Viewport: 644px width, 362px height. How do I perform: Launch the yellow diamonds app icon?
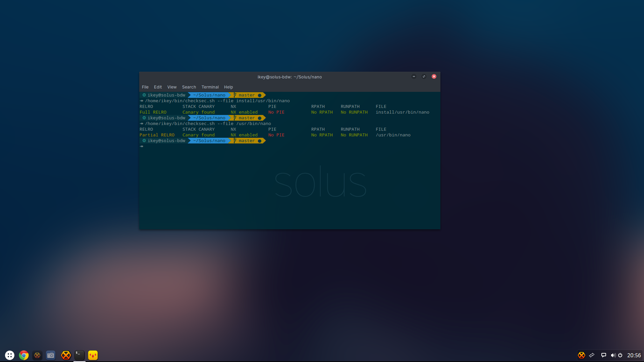click(93, 355)
